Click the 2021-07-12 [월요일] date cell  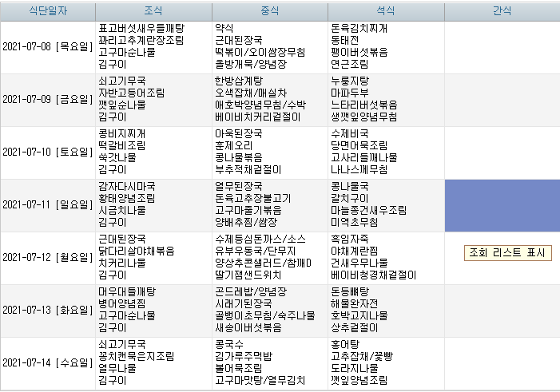pos(47,258)
